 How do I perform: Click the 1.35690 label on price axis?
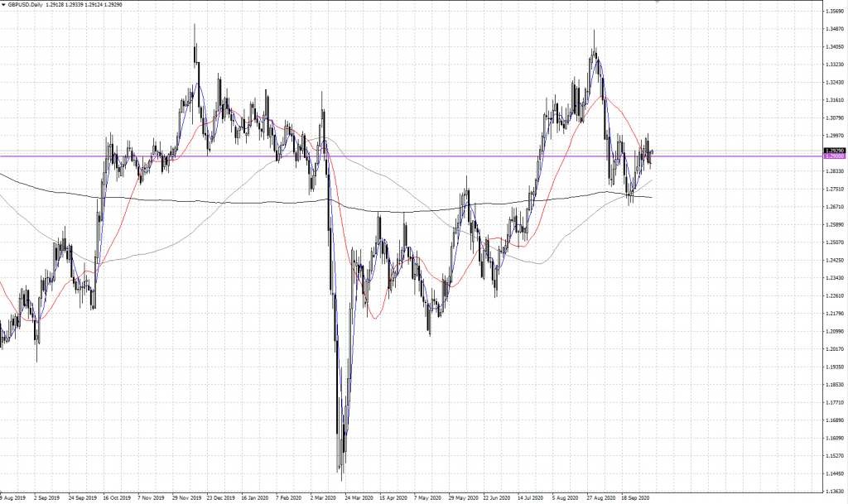click(x=835, y=12)
